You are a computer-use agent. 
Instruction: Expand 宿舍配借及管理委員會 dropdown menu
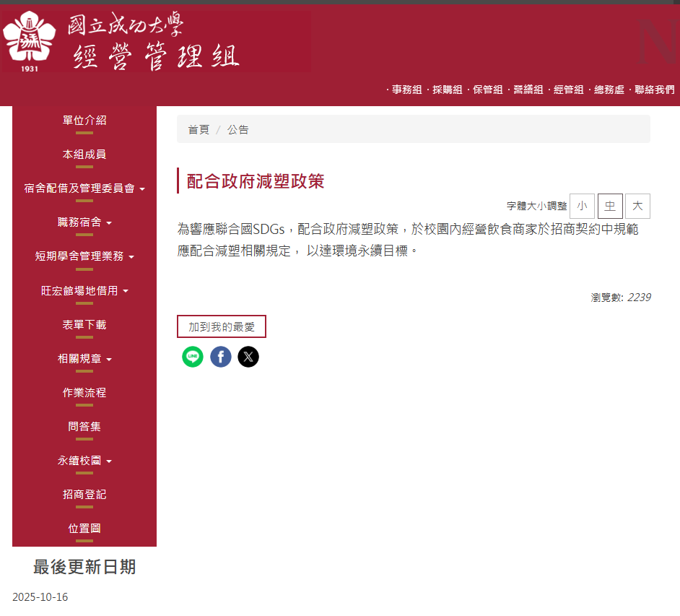point(84,188)
